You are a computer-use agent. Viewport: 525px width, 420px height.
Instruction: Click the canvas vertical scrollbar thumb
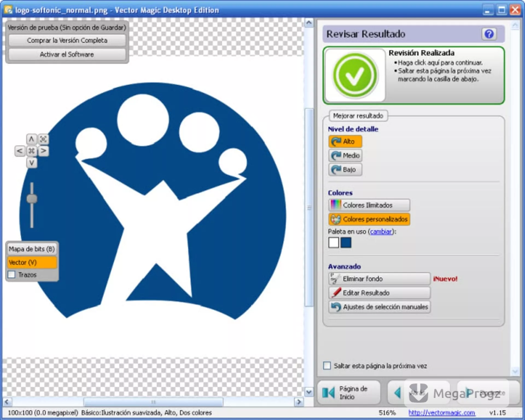pyautogui.click(x=309, y=208)
